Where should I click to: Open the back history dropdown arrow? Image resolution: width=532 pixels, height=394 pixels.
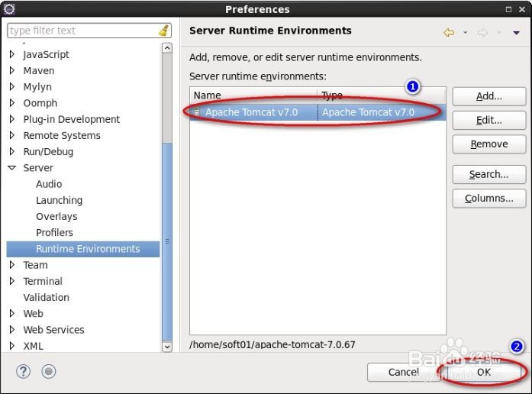point(466,33)
